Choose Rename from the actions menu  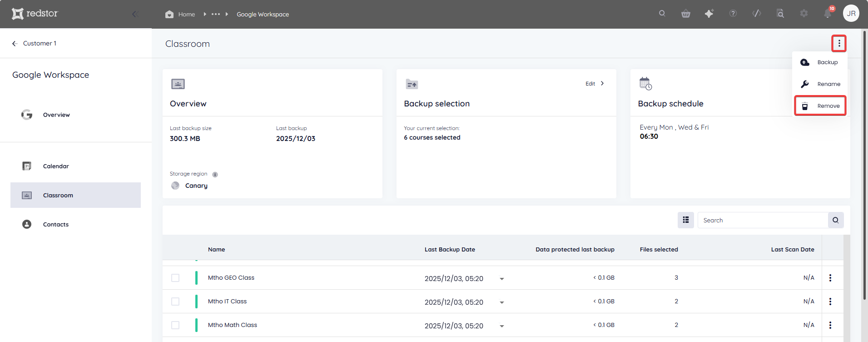tap(820, 84)
